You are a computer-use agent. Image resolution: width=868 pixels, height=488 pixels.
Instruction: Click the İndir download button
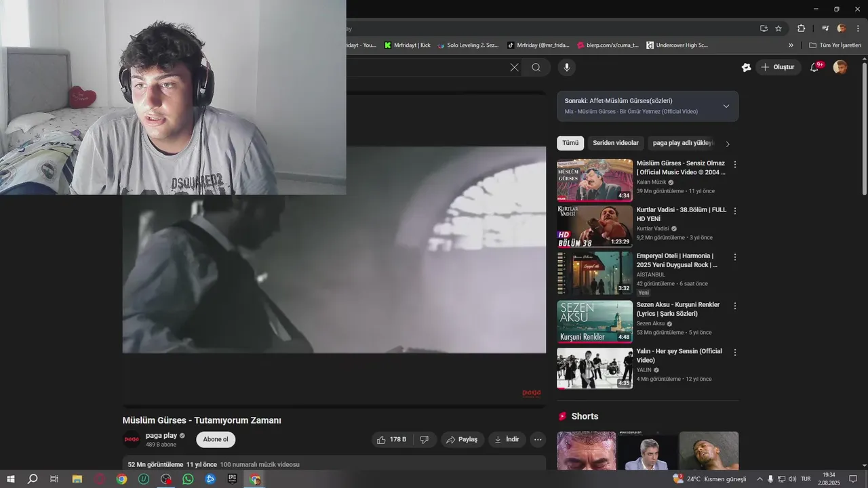pyautogui.click(x=507, y=439)
